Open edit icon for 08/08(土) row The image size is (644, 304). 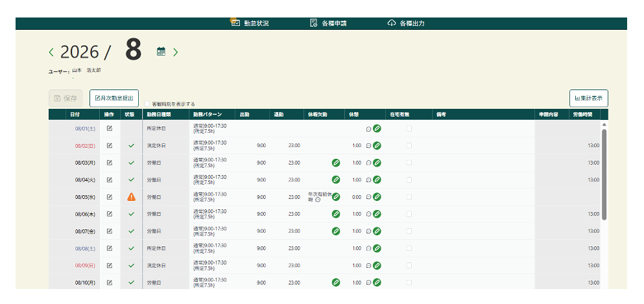pos(110,248)
